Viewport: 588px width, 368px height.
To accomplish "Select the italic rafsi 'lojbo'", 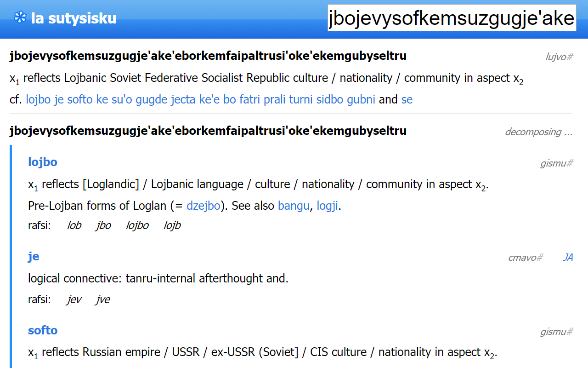I will click(x=137, y=225).
